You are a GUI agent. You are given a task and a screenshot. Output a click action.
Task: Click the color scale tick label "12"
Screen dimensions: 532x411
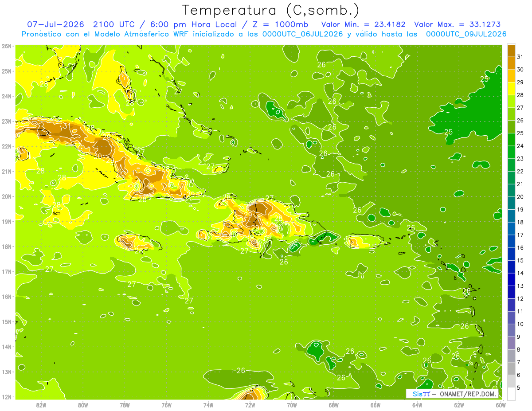(520, 298)
